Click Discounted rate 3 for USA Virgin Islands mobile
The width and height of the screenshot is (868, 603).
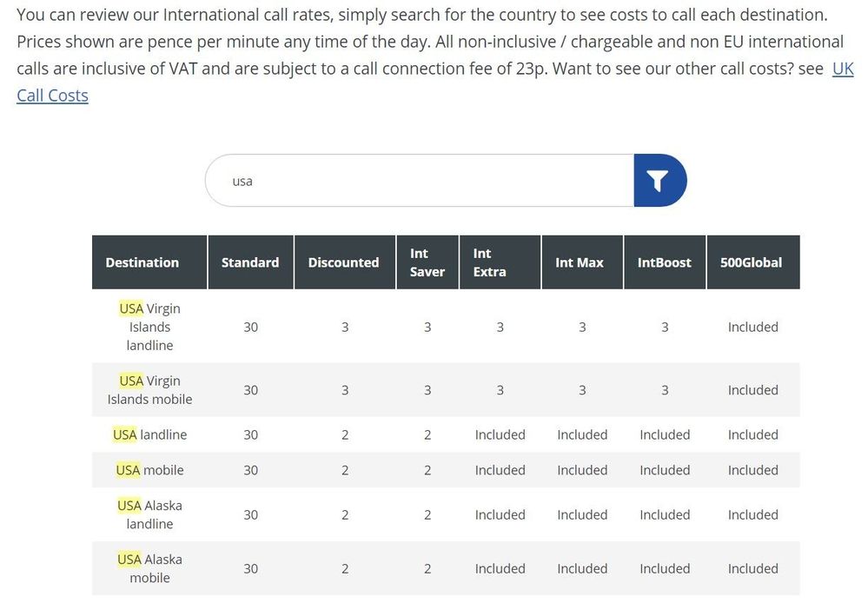(345, 390)
